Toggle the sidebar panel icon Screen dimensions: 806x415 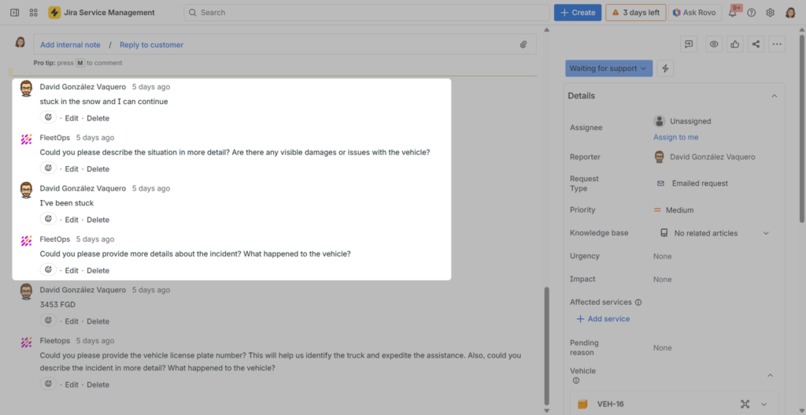pos(14,12)
